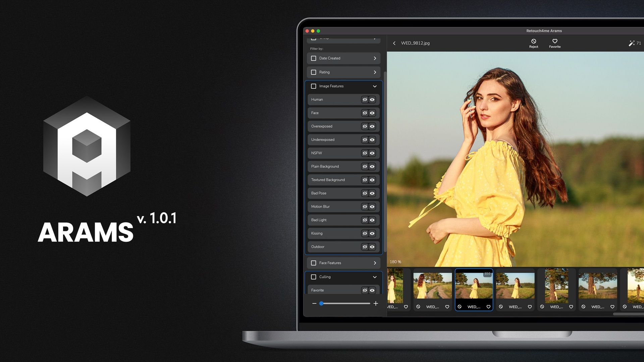Click heart icon on the selected thumbnail
The height and width of the screenshot is (362, 644).
488,307
